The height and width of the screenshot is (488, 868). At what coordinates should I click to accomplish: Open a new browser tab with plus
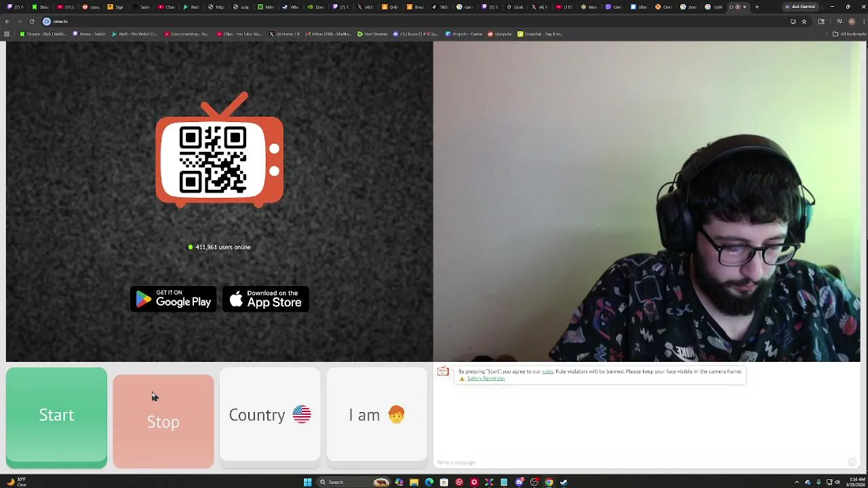[757, 7]
